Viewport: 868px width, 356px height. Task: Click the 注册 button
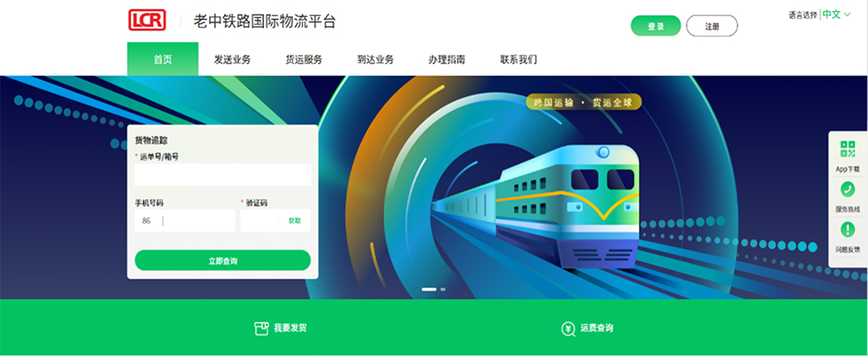click(x=712, y=26)
